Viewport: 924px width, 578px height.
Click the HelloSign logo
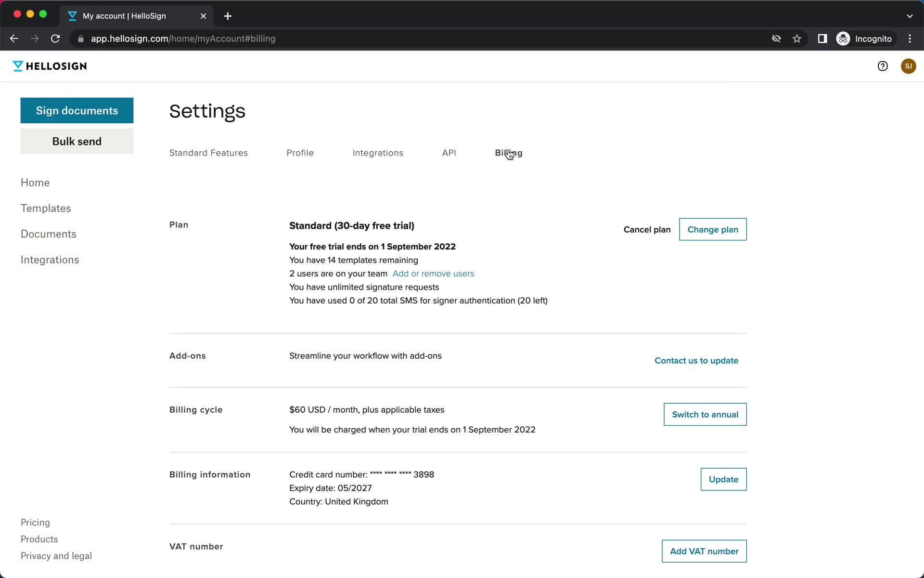(x=50, y=66)
